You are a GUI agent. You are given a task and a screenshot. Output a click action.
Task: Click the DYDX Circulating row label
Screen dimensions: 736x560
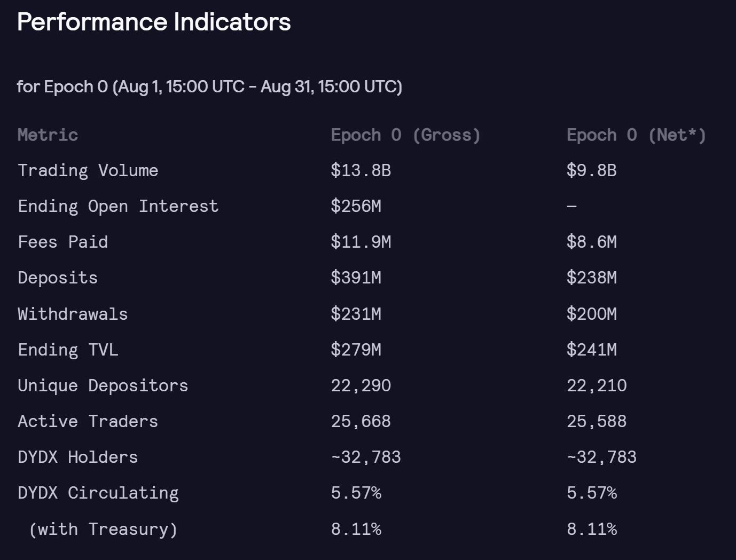[x=98, y=493]
